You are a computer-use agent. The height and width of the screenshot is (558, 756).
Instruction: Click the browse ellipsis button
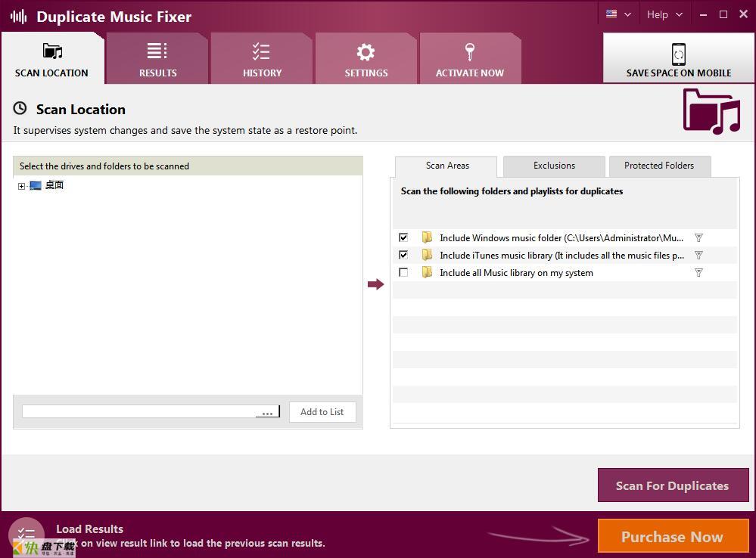click(268, 412)
